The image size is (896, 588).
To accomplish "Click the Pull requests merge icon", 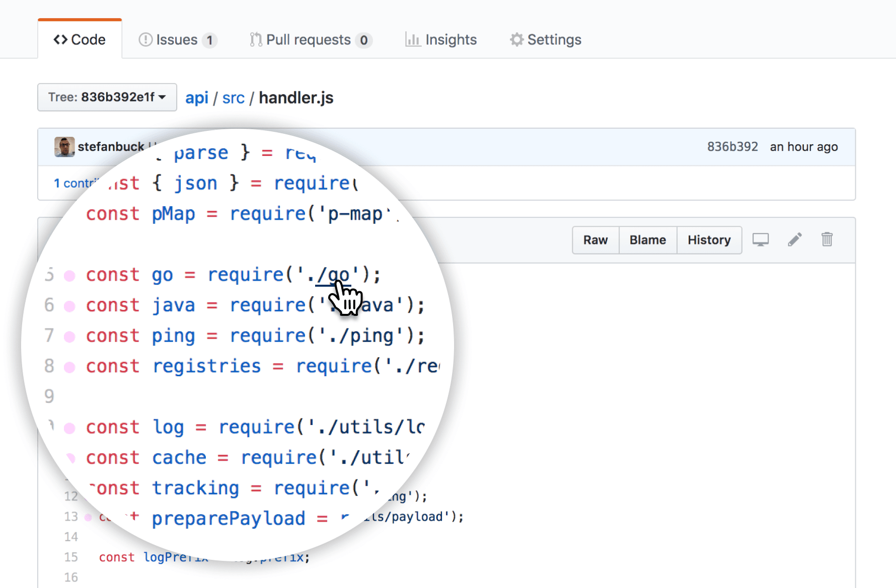I will (256, 40).
